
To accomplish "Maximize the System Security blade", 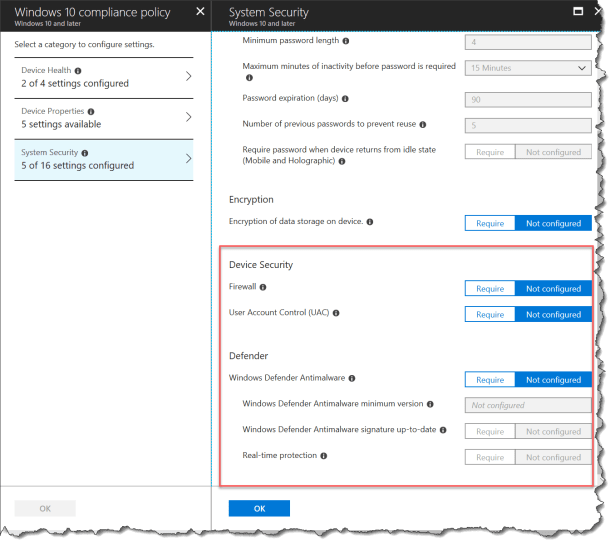I will click(x=578, y=11).
